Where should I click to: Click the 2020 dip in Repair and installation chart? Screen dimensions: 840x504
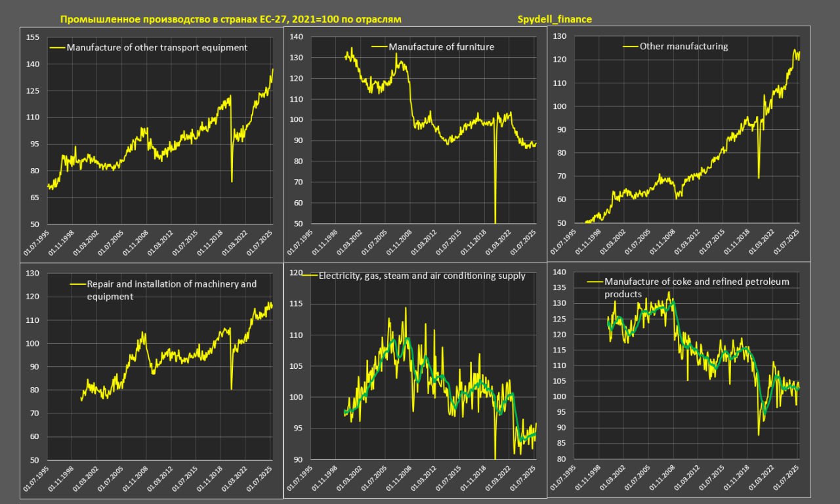pyautogui.click(x=232, y=387)
